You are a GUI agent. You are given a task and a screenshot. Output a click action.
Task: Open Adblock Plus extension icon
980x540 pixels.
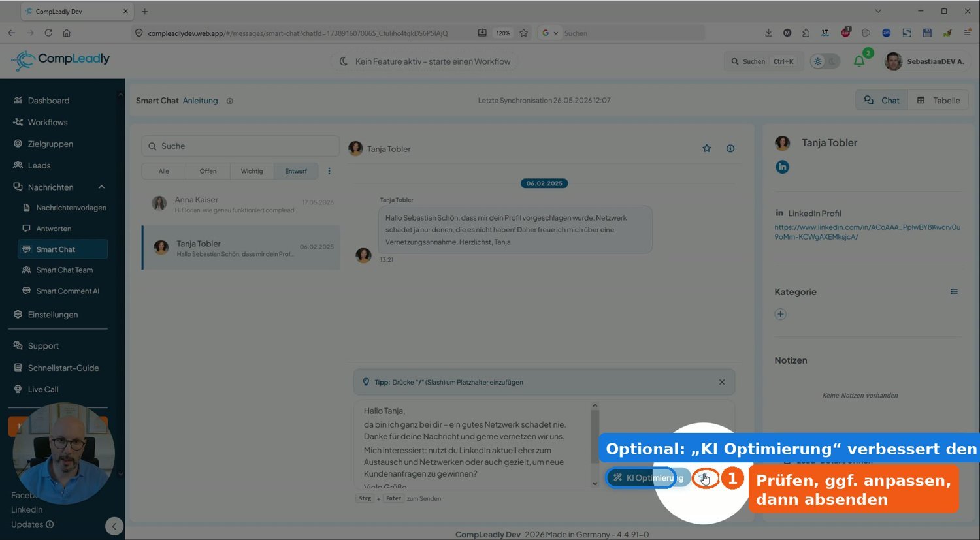[846, 33]
